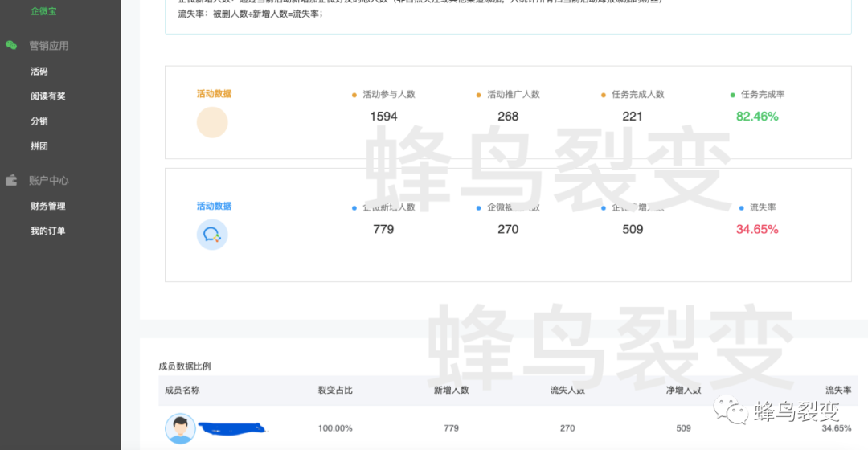Click the 成员数据比例 heading

[x=184, y=366]
